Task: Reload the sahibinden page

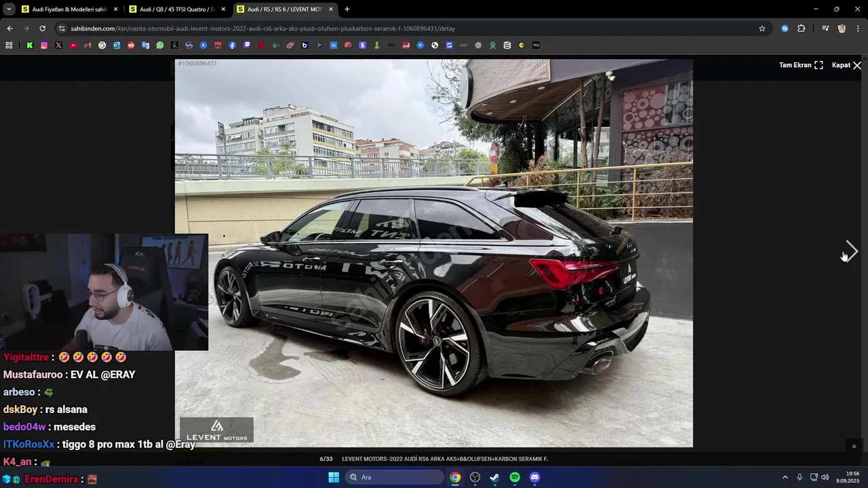Action: coord(42,28)
